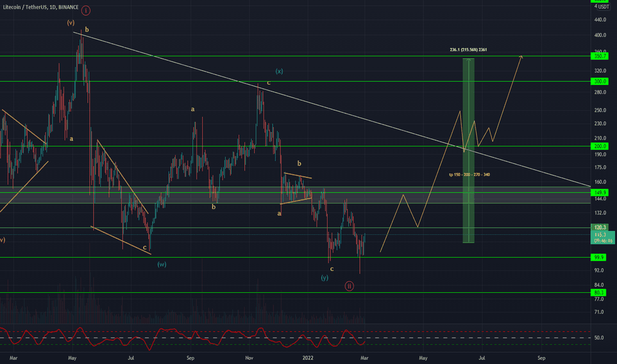The image size is (617, 364).
Task: Click the oscillator 50.0 axis value
Action: click(599, 338)
